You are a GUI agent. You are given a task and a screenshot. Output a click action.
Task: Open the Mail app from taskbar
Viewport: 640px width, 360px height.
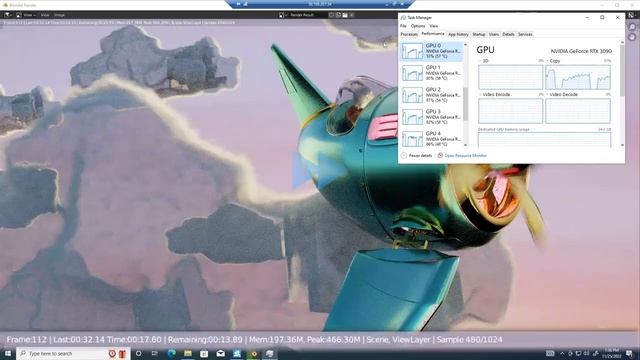click(220, 353)
